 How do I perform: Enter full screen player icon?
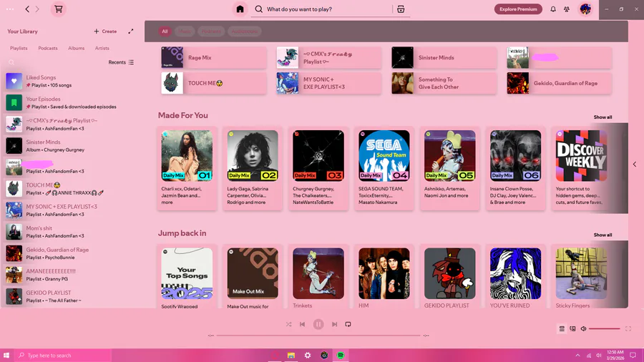[628, 329]
